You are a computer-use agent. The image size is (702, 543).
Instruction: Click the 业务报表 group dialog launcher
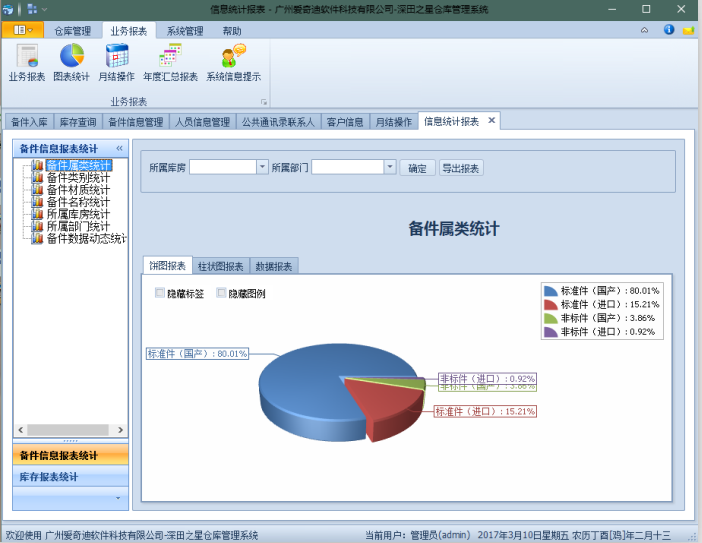(264, 102)
